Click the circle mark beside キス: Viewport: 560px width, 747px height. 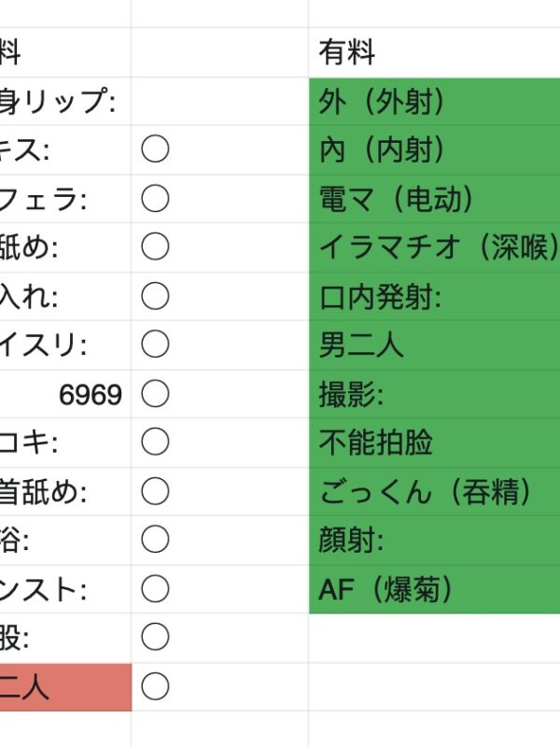point(155,149)
